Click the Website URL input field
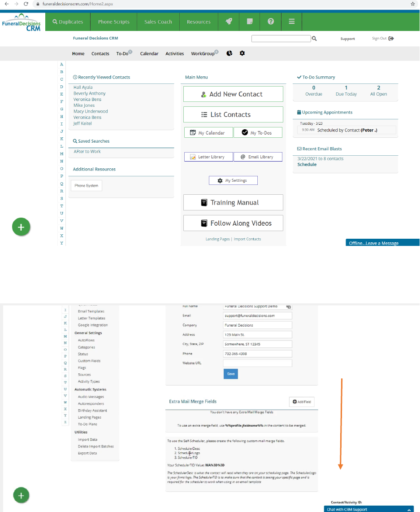Image resolution: width=420 pixels, height=512 pixels. pyautogui.click(x=257, y=363)
